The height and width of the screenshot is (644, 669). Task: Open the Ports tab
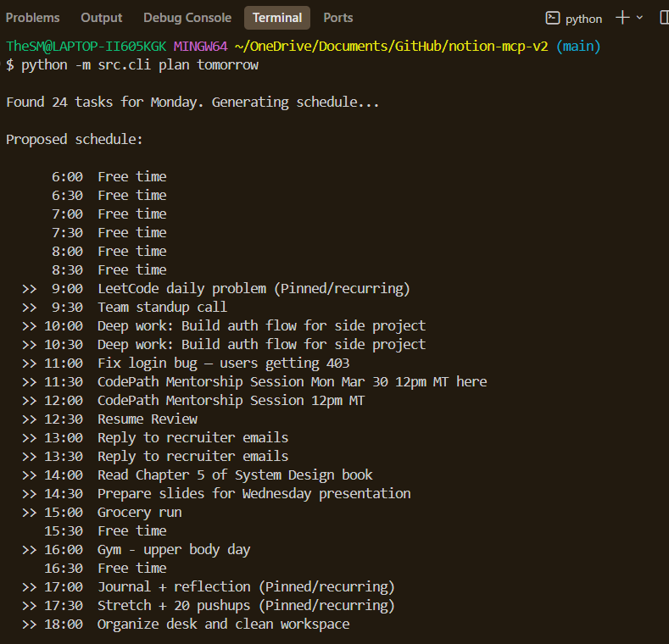pos(338,18)
